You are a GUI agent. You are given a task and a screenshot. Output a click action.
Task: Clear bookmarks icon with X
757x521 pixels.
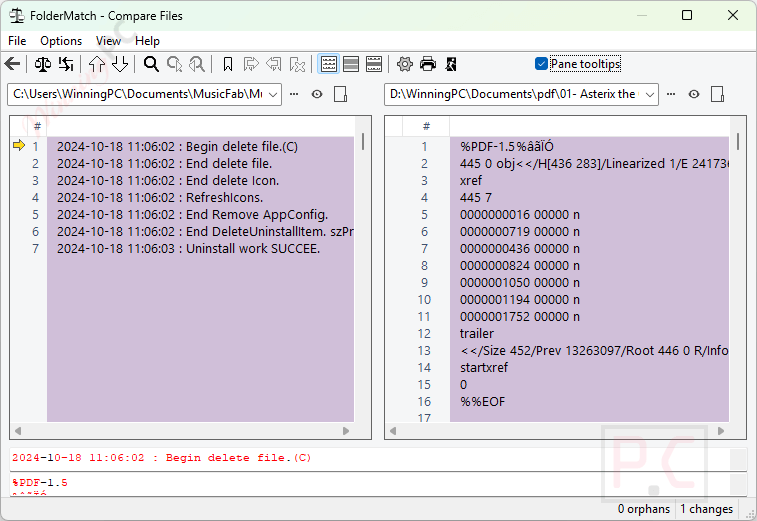[297, 64]
